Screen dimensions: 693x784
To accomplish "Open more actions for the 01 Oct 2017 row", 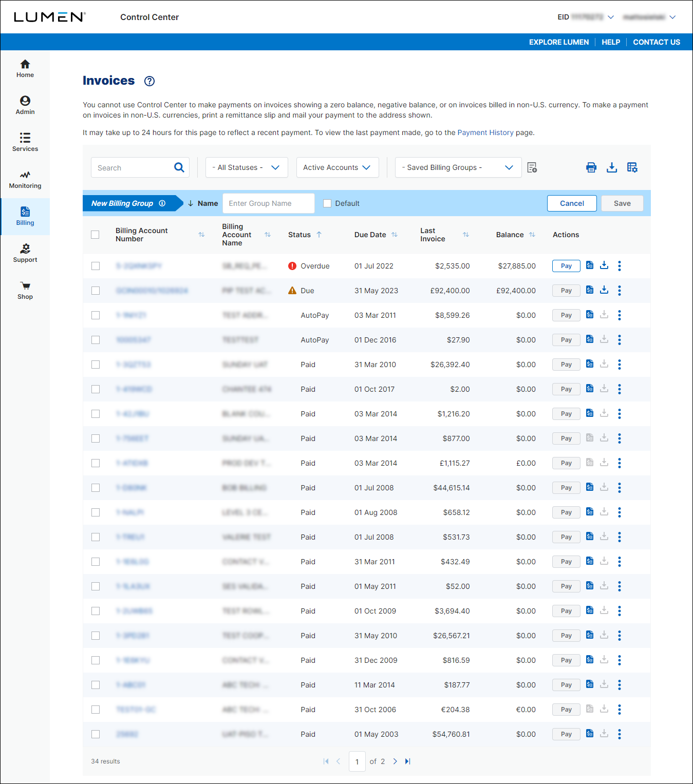I will [x=620, y=389].
